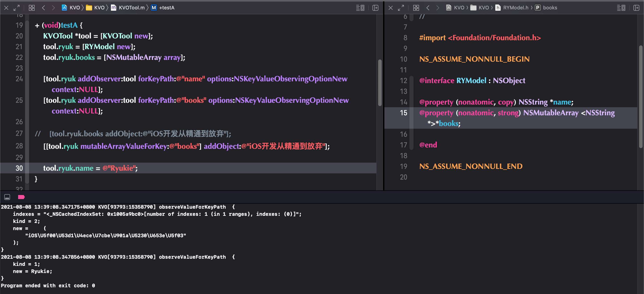Click the RYModel class name in interface
This screenshot has height=294, width=644.
click(x=471, y=80)
